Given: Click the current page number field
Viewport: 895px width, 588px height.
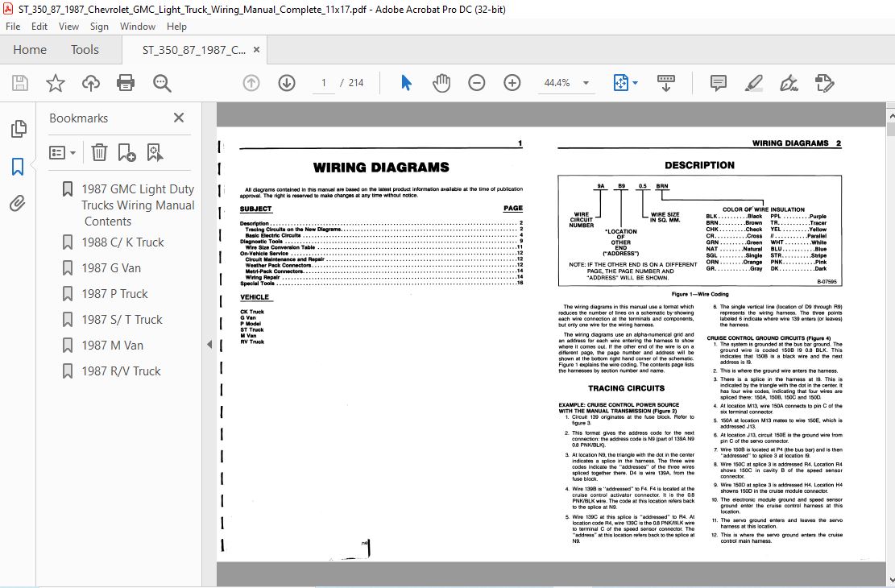Looking at the screenshot, I should point(324,83).
